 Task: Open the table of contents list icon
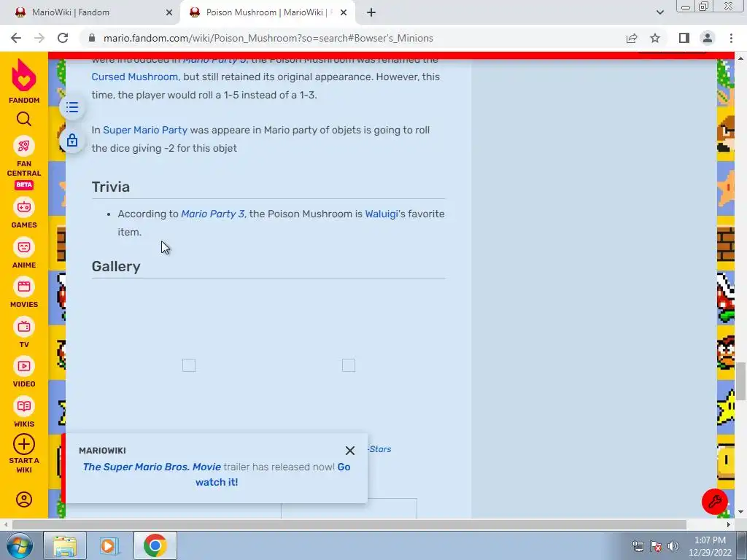click(72, 107)
